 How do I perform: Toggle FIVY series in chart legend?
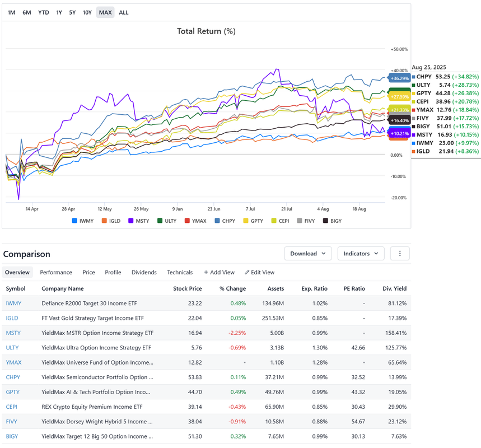[x=306, y=221]
